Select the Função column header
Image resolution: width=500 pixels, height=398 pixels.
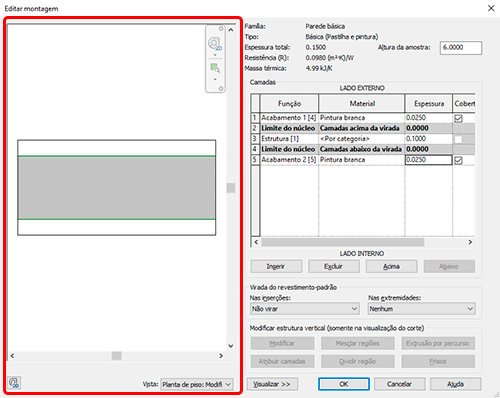[x=289, y=104]
